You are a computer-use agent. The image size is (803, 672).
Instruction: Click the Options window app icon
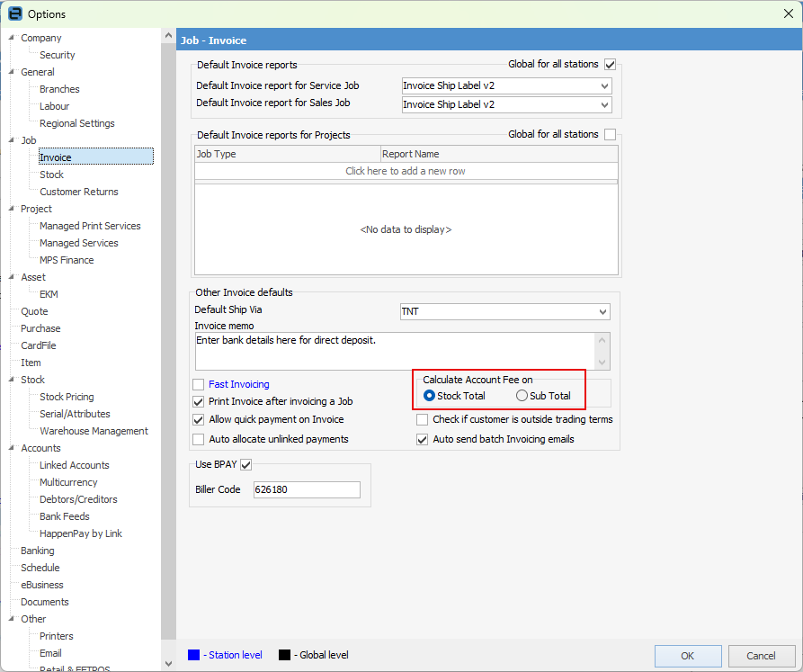[14, 13]
